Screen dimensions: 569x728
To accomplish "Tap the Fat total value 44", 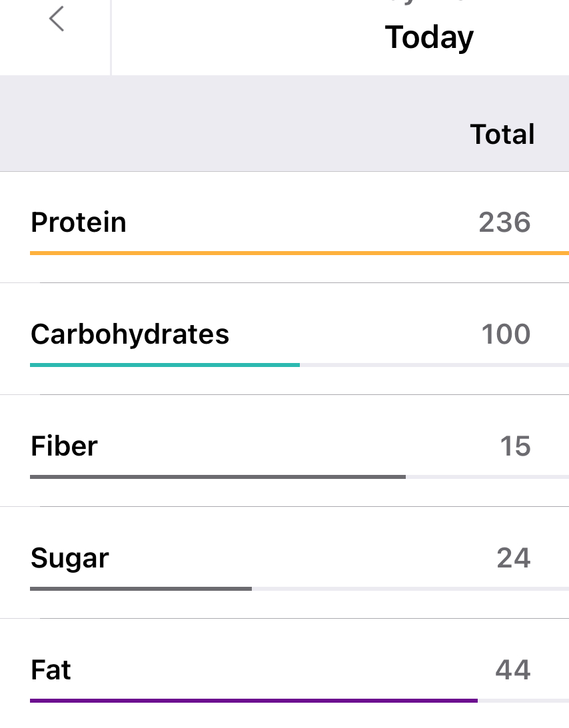I will pos(512,669).
